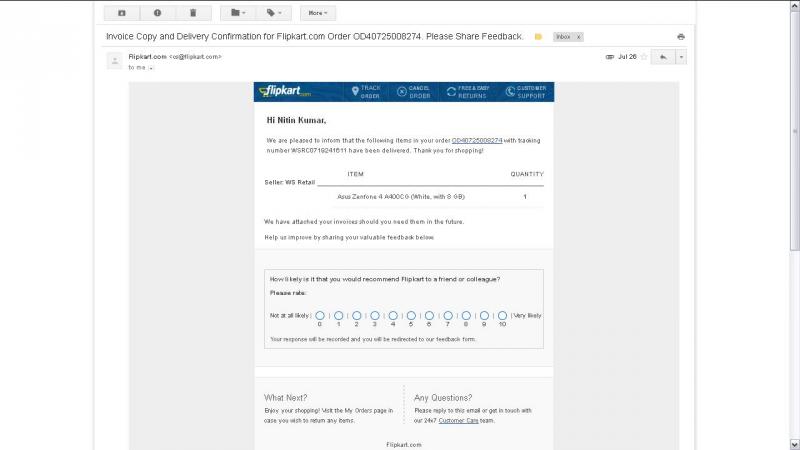Viewport: 800px width, 450px height.
Task: Click the Flipkart.com logo in the banner
Action: tap(285, 91)
